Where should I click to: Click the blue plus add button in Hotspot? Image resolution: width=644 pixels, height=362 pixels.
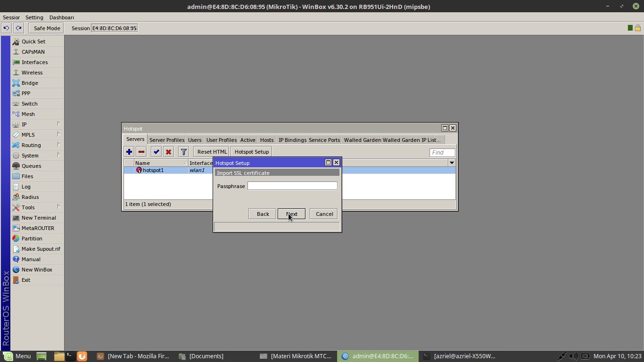pos(129,152)
